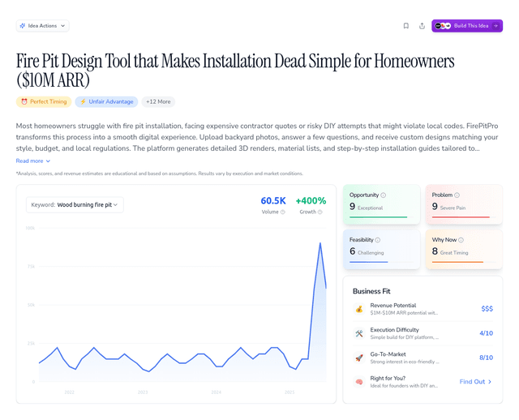Open the Revenue Potential row
Viewport: 519px width, 420px height.
click(x=423, y=309)
